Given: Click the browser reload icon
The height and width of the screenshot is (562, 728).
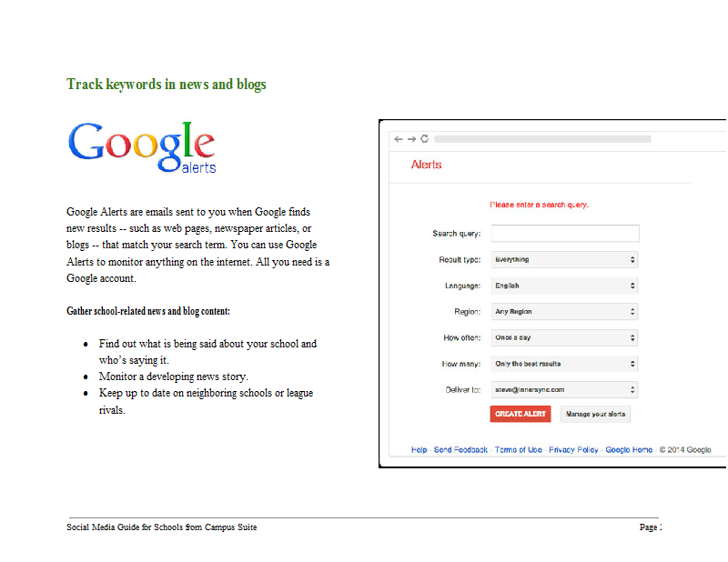Looking at the screenshot, I should click(x=424, y=139).
